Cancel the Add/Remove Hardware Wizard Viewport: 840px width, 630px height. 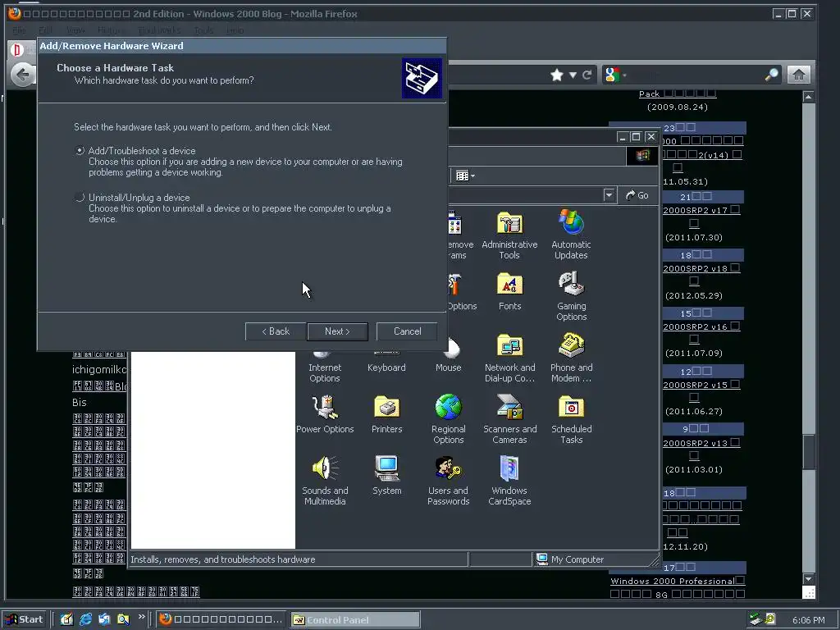click(x=407, y=331)
